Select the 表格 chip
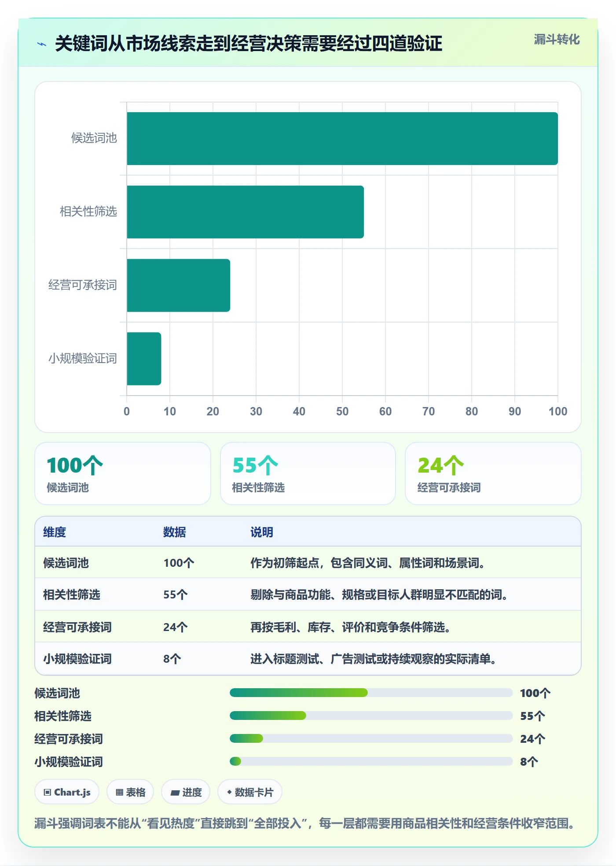 [x=130, y=792]
